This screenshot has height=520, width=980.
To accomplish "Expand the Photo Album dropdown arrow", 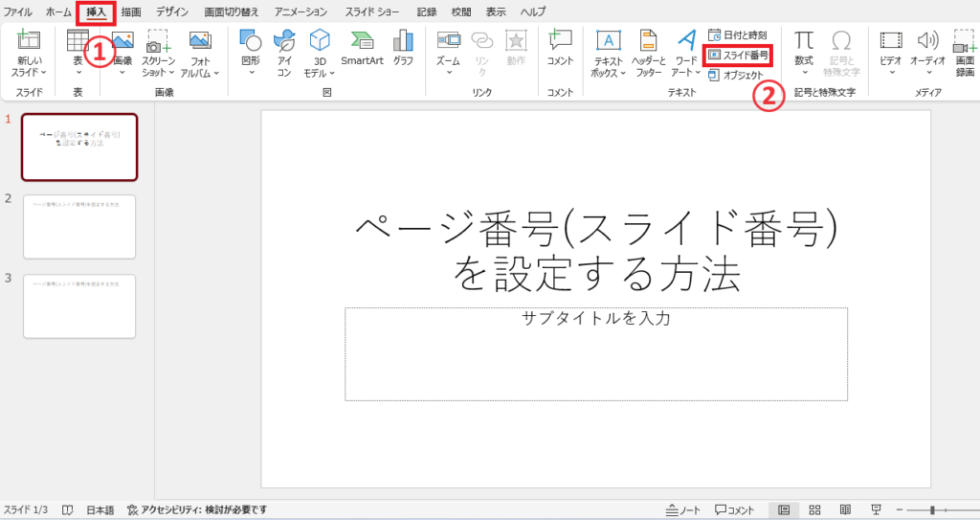I will [216, 73].
